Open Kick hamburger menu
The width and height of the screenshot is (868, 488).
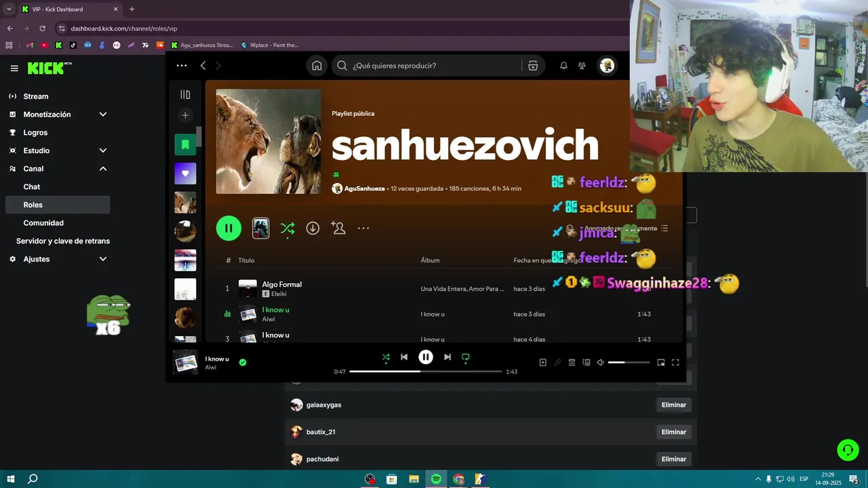coord(14,68)
